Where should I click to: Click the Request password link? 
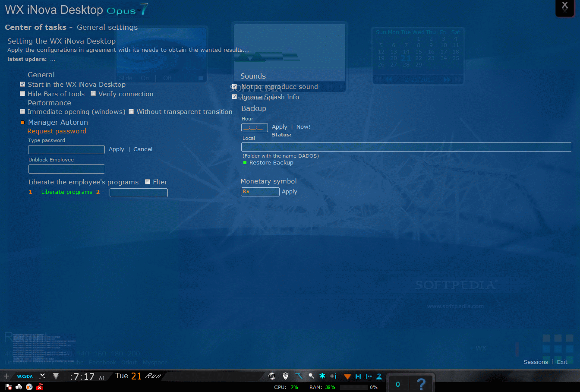pos(57,131)
